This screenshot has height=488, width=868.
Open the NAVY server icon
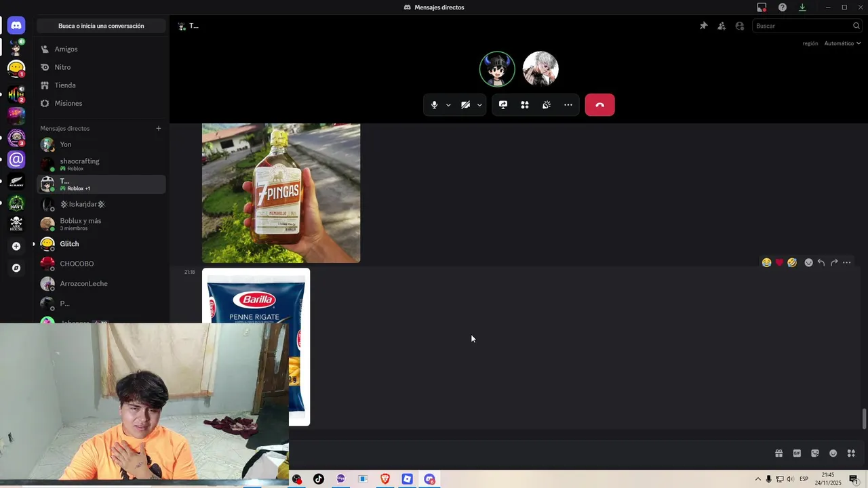pyautogui.click(x=16, y=203)
